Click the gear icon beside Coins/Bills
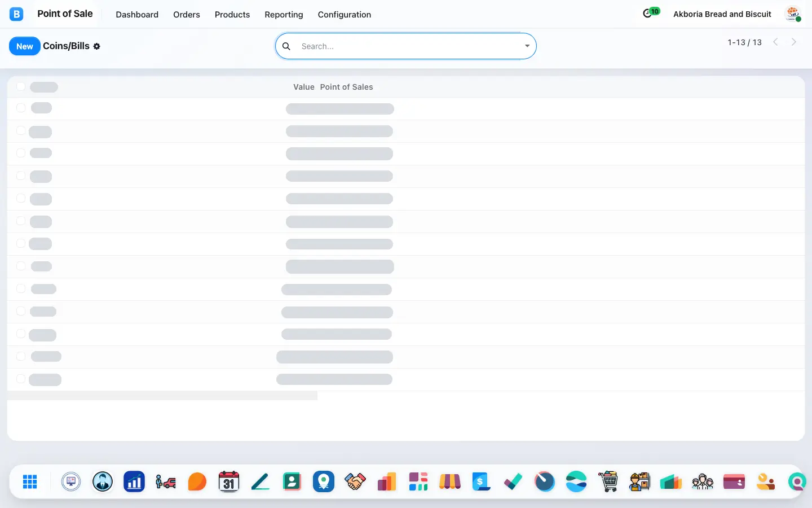 pyautogui.click(x=97, y=46)
